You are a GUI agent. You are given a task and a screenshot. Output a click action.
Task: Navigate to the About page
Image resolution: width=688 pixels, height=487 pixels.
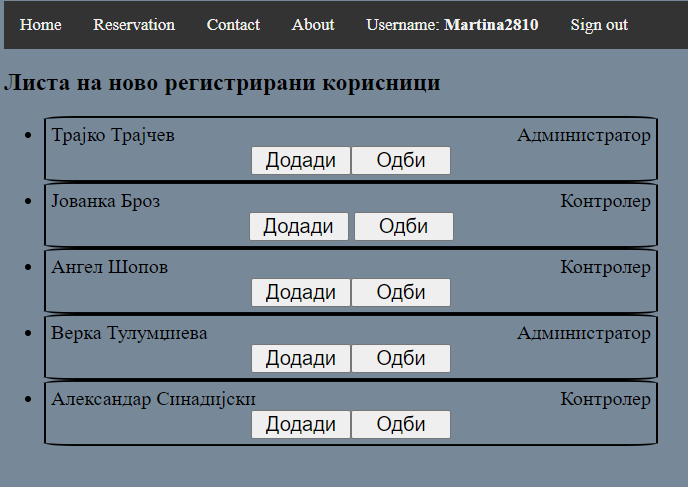[x=313, y=25]
